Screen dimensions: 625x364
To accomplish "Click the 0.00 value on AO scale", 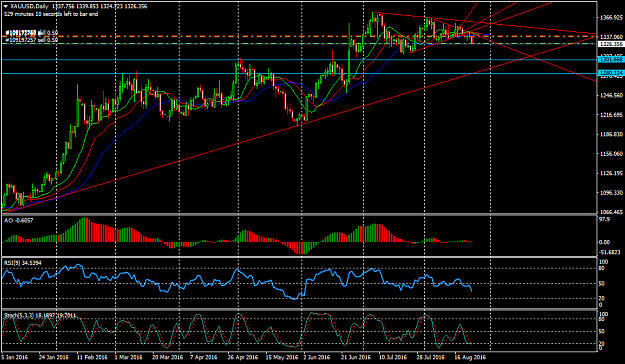I will pos(605,242).
